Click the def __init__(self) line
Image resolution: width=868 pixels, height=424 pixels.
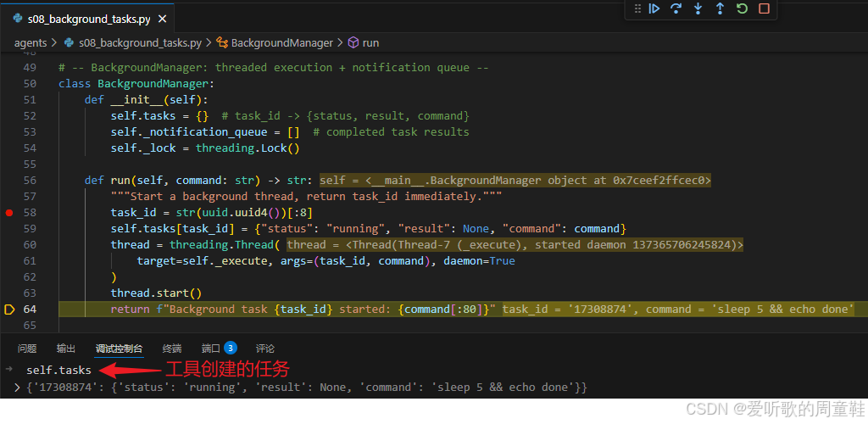pos(146,99)
